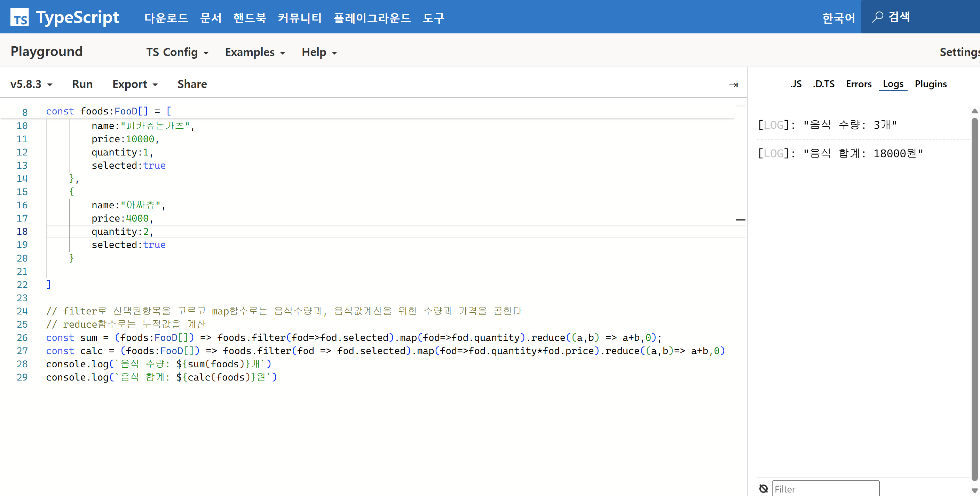
Task: Open the TS Config dropdown
Action: point(177,52)
